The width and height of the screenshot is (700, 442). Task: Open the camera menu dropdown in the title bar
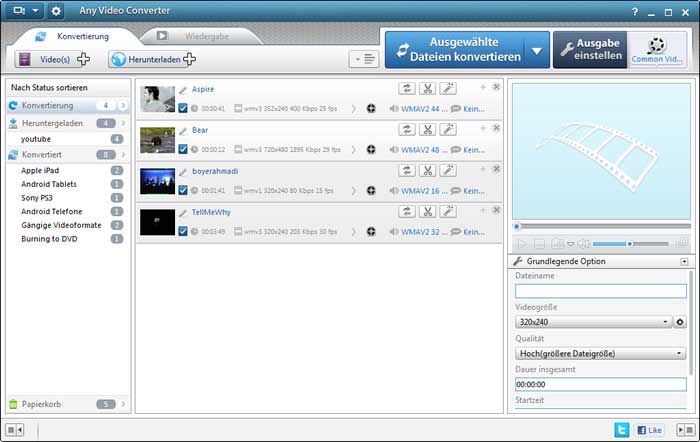coord(24,10)
